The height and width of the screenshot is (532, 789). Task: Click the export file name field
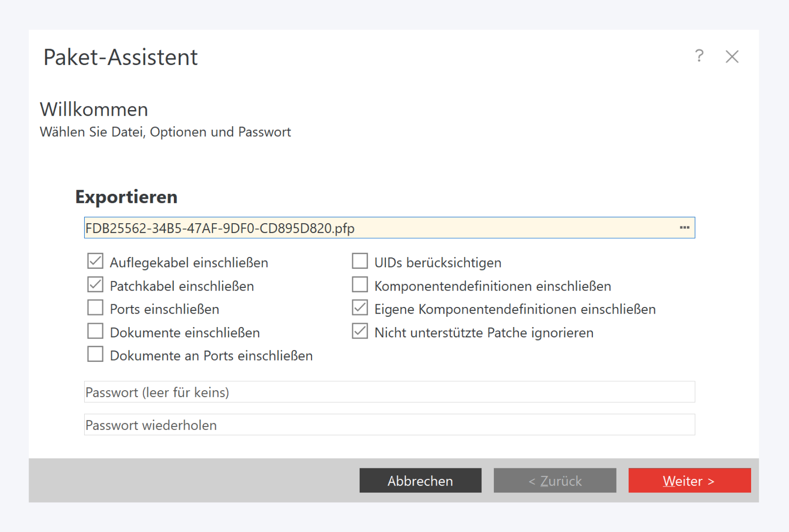379,228
